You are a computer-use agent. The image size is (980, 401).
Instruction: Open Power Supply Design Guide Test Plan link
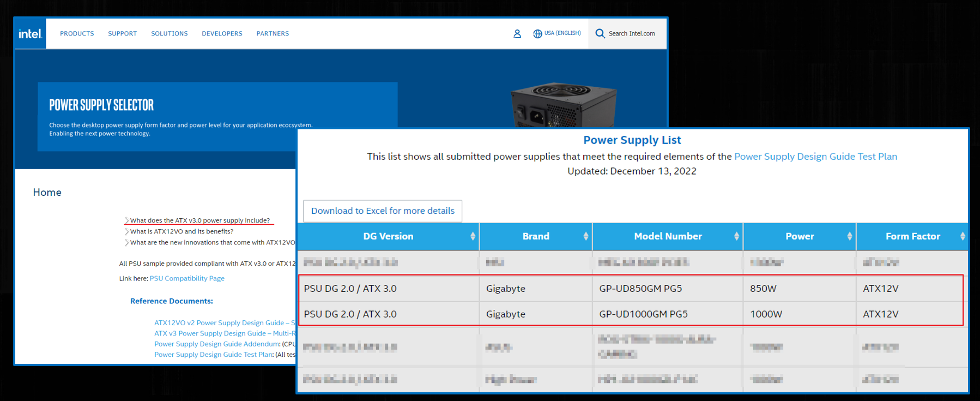coord(815,157)
